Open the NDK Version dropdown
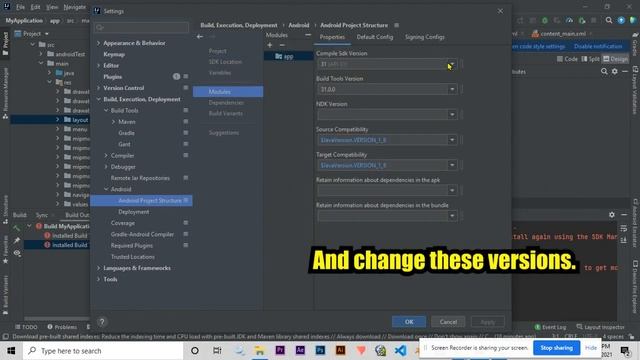Screen dimensions: 640x360 (451, 115)
